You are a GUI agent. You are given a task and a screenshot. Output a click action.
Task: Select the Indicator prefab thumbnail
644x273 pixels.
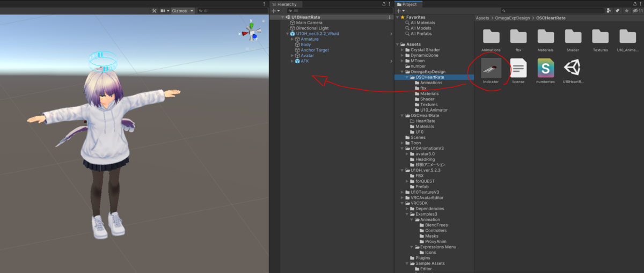point(491,68)
